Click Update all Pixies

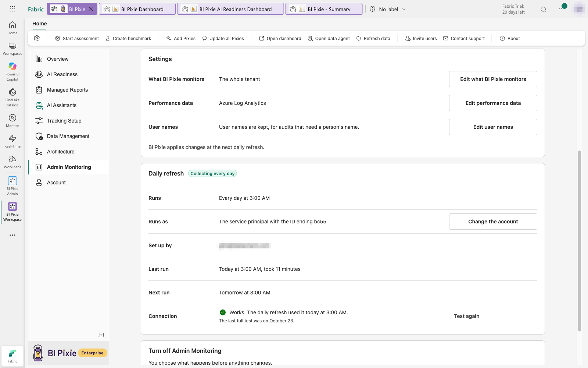click(223, 38)
